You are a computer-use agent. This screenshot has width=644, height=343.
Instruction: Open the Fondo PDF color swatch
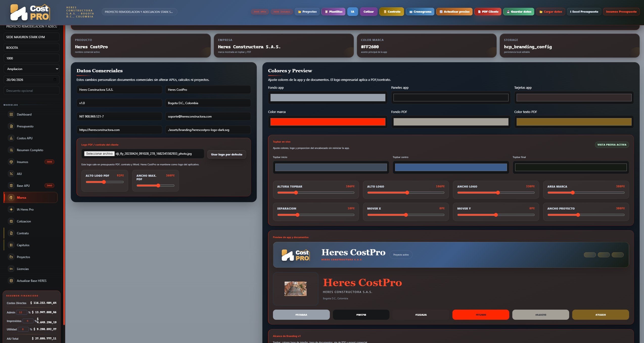pos(451,122)
